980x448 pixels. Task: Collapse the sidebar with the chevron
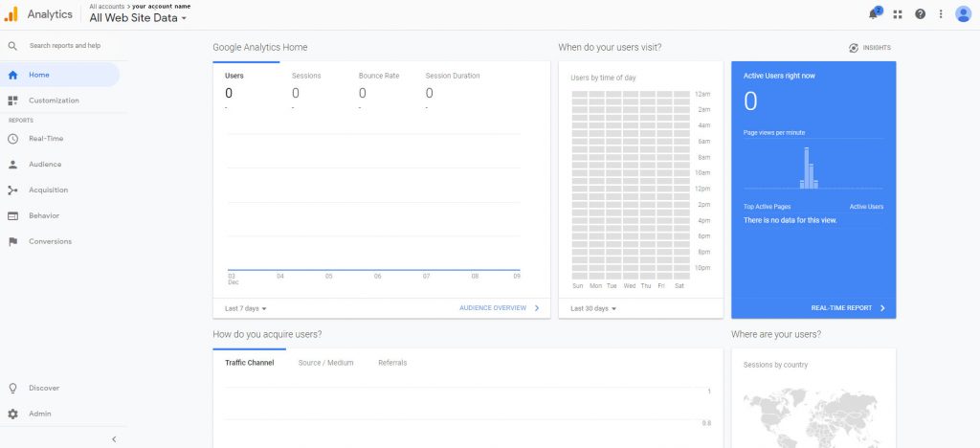tap(114, 439)
